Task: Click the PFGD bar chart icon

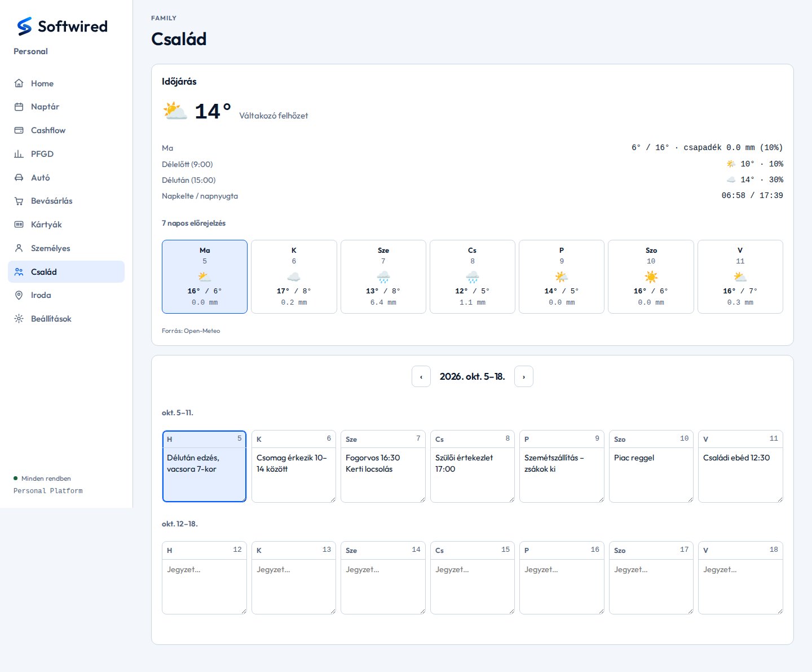Action: 19,154
